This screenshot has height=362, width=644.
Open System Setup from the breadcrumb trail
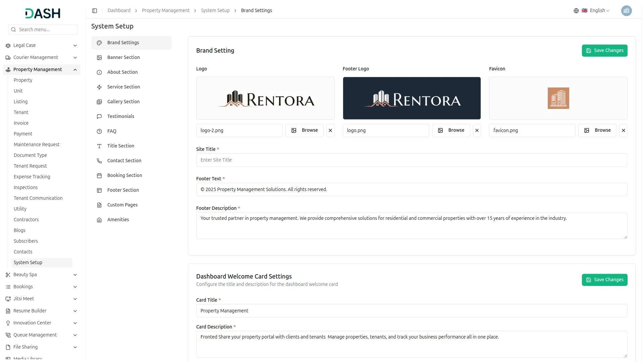[x=215, y=10]
